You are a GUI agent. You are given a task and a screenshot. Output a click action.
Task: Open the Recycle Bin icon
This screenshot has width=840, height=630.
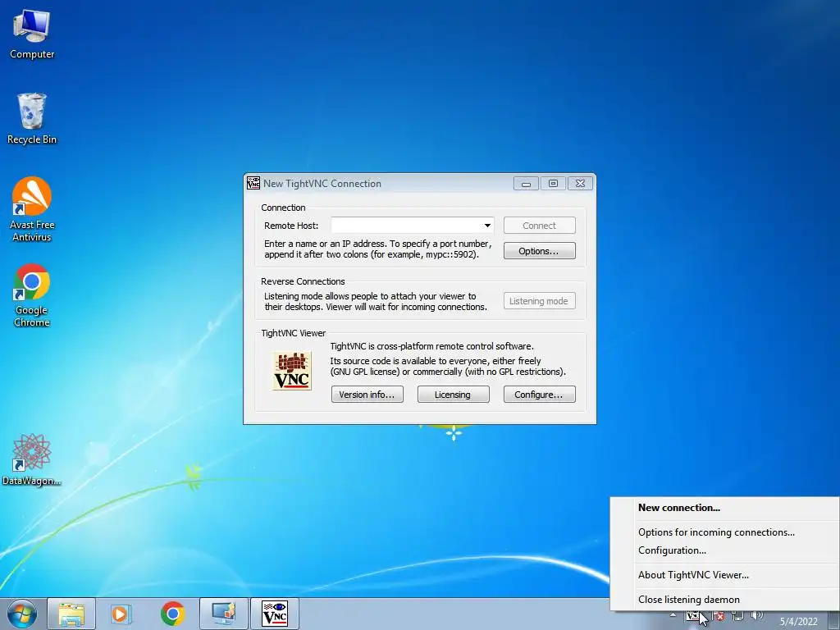coord(32,119)
